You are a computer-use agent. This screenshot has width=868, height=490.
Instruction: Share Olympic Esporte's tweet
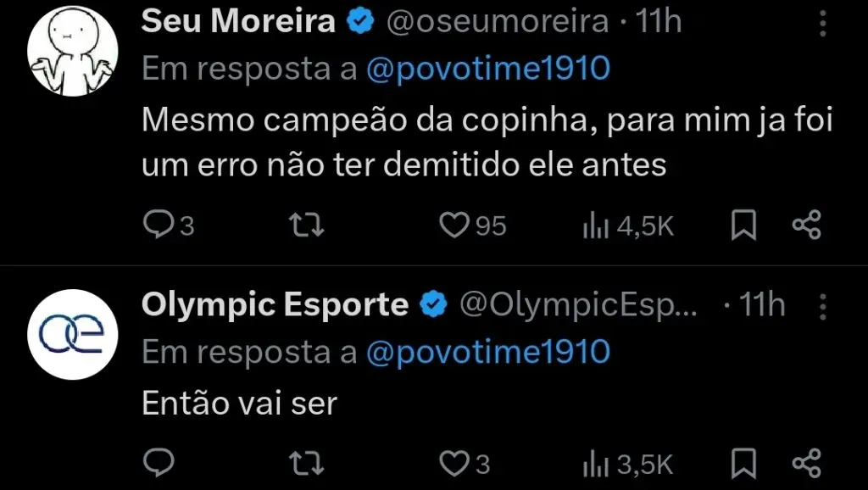tap(806, 463)
